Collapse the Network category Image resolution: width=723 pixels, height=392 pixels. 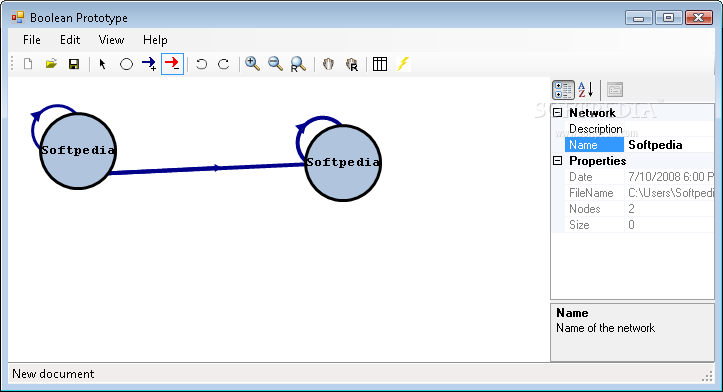point(557,113)
